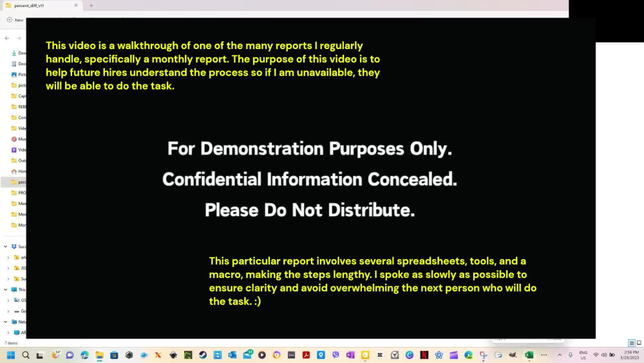Click the microphone tray icon

click(571, 355)
